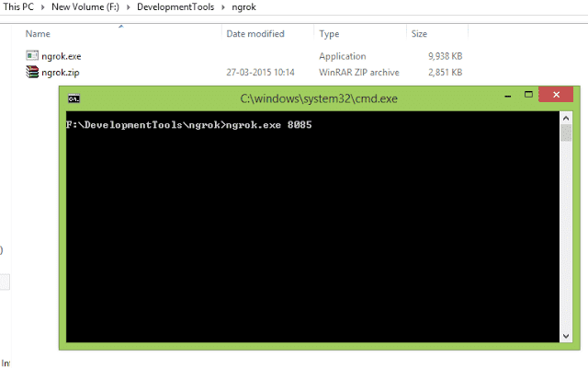Expand chevron after New Volume (F:)

[x=128, y=7]
